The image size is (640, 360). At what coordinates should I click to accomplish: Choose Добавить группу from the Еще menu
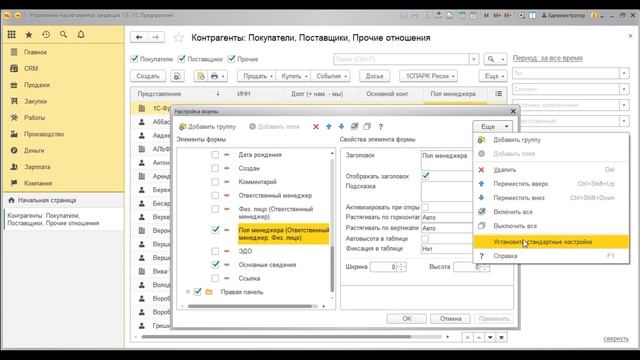tap(551, 140)
